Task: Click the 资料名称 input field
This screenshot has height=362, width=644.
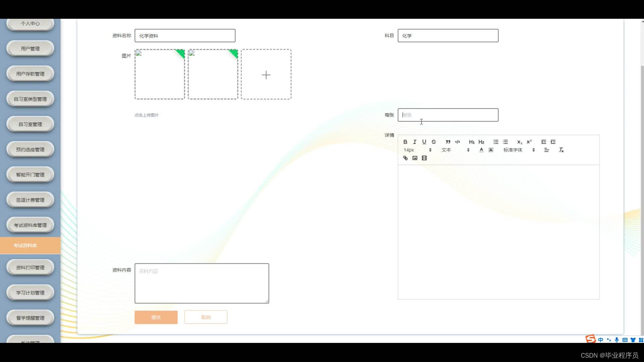Action: (185, 36)
